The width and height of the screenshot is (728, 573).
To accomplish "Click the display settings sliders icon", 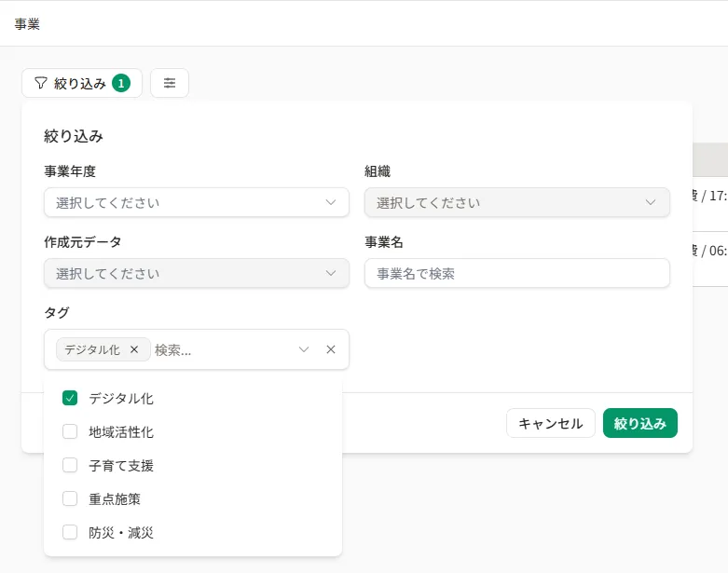I will coord(170,83).
